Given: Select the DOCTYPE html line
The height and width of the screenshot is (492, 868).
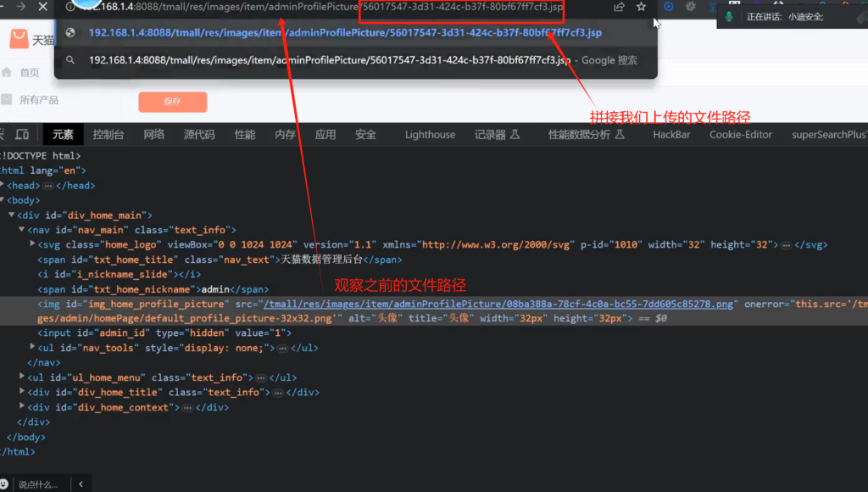Looking at the screenshot, I should click(41, 156).
